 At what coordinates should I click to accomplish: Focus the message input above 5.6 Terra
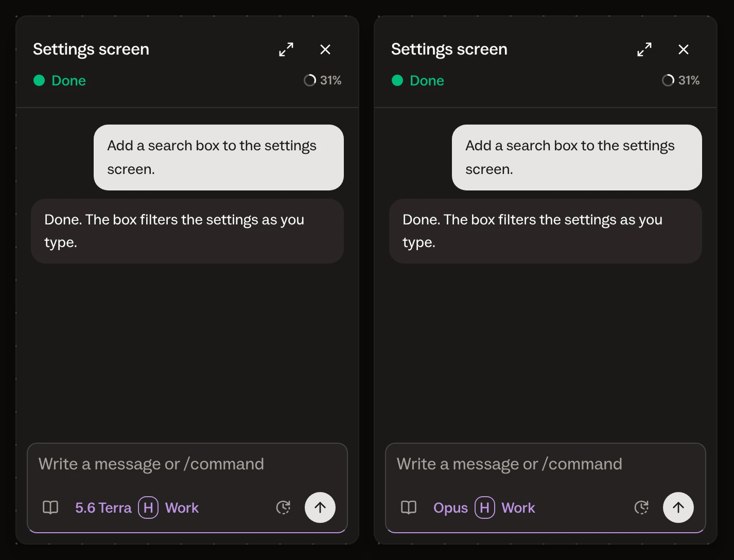click(187, 464)
